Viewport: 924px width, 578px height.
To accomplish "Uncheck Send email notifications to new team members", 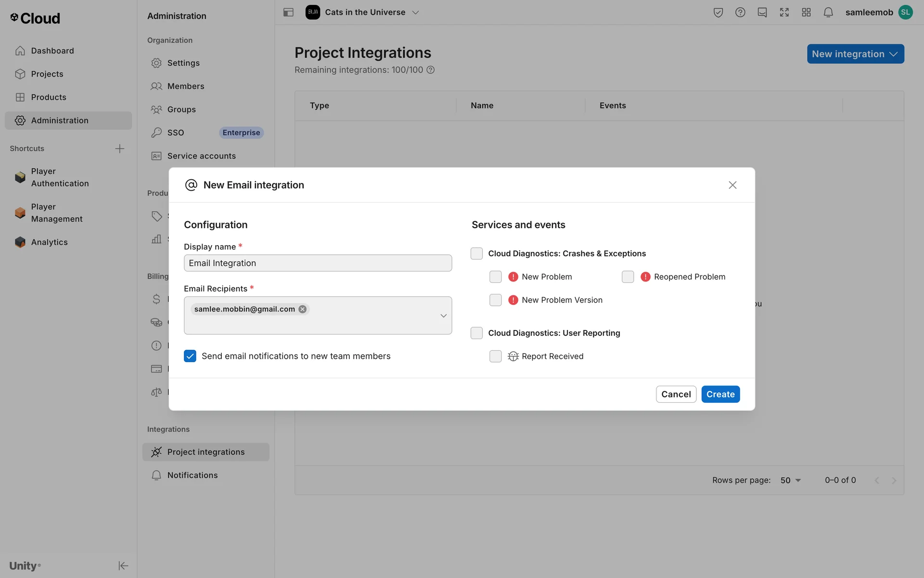I will click(190, 356).
